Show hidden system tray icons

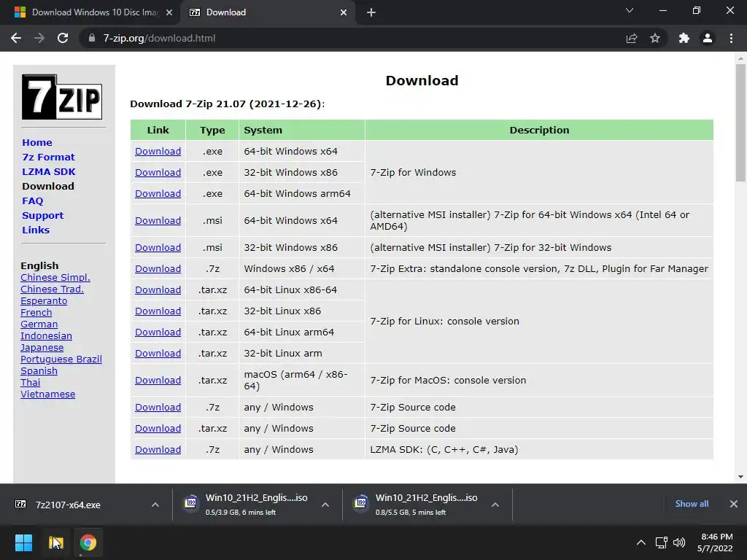pyautogui.click(x=641, y=542)
